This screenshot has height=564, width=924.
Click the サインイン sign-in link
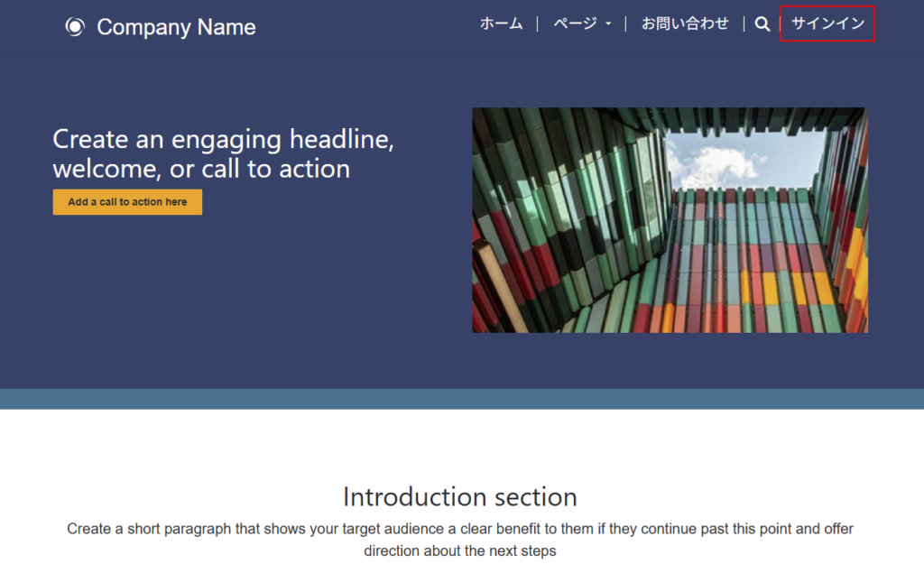coord(827,23)
